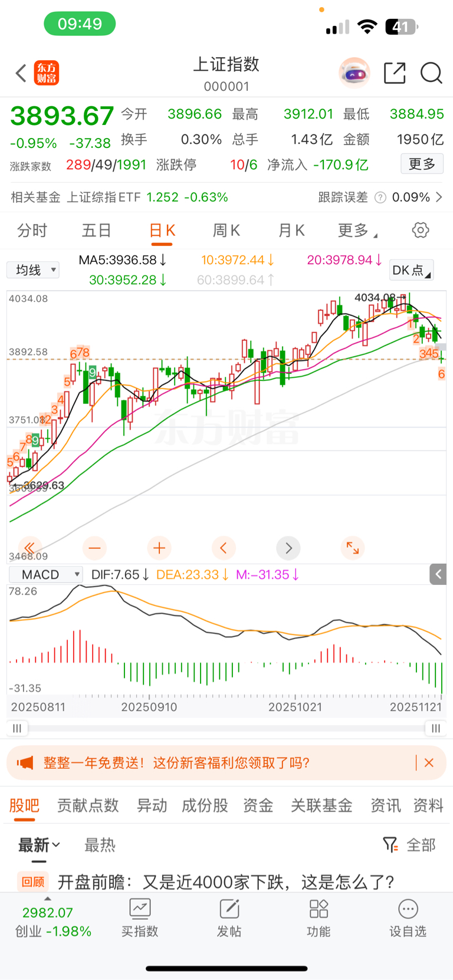This screenshot has height=980, width=453.
Task: Open the DK点 selector
Action: tap(411, 270)
